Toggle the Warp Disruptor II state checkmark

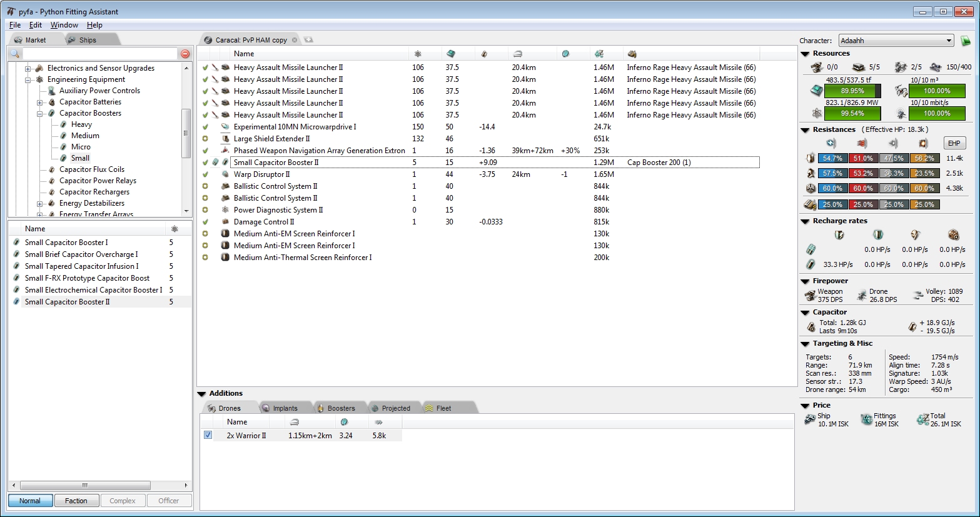tap(205, 174)
